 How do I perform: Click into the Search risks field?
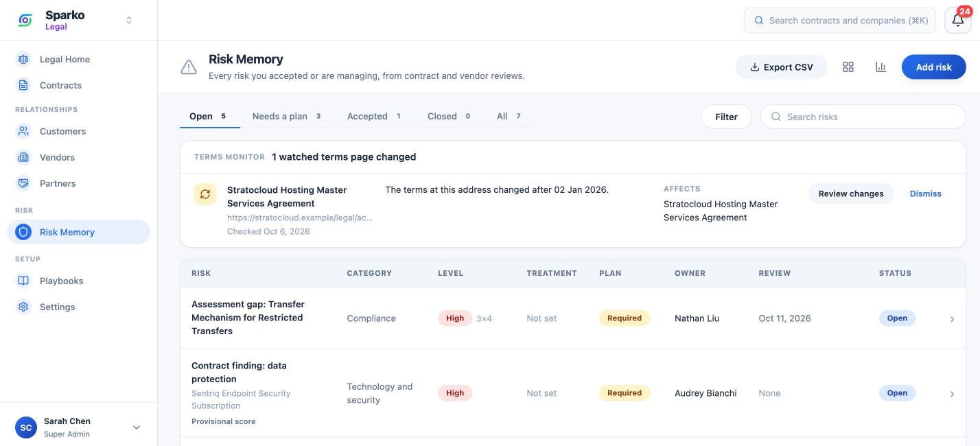point(863,117)
